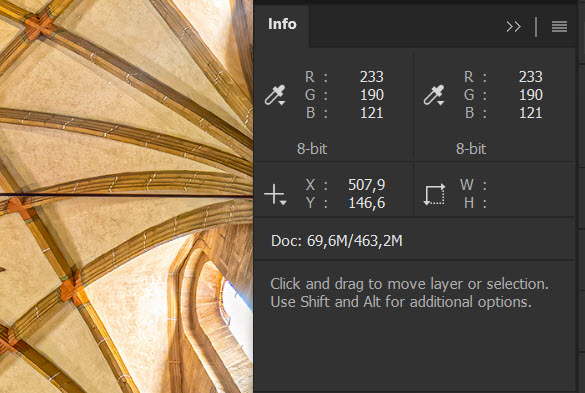Viewport: 585px width, 393px height.
Task: Click the crosshair coordinates icon
Action: coord(273,194)
